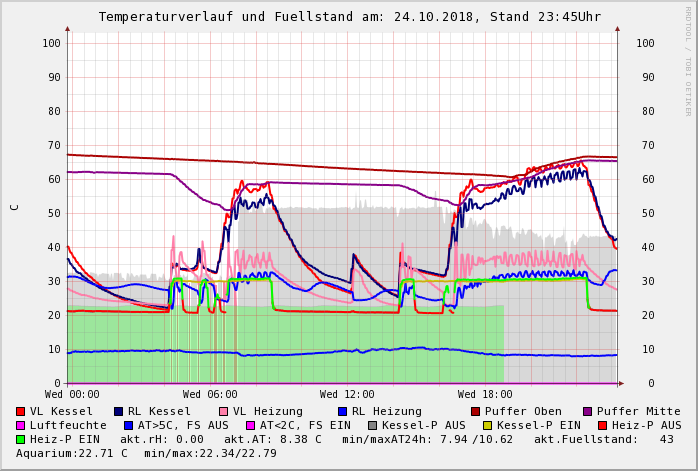
Task: Click the magenta Luftfeuchte legend swatch
Action: (x=20, y=426)
